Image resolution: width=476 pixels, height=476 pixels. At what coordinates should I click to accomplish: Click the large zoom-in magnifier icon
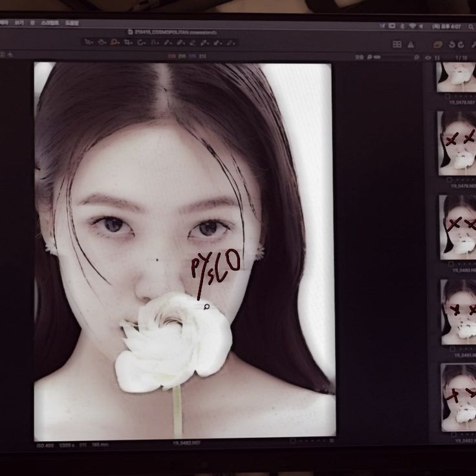(416, 57)
